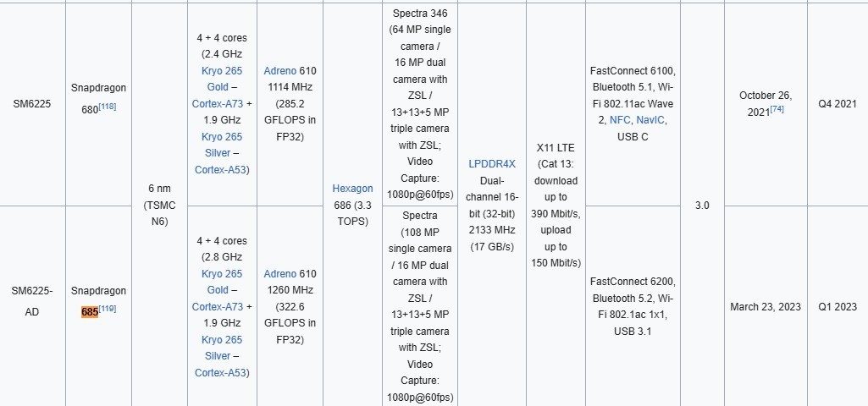Open Cortex-A53 link in SM6225-AD row
868x406 pixels.
220,372
